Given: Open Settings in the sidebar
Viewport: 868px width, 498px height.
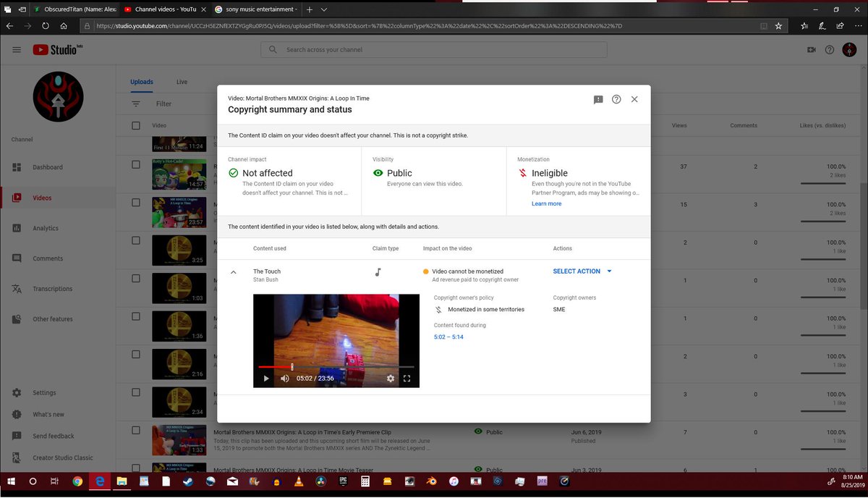Looking at the screenshot, I should (58, 393).
